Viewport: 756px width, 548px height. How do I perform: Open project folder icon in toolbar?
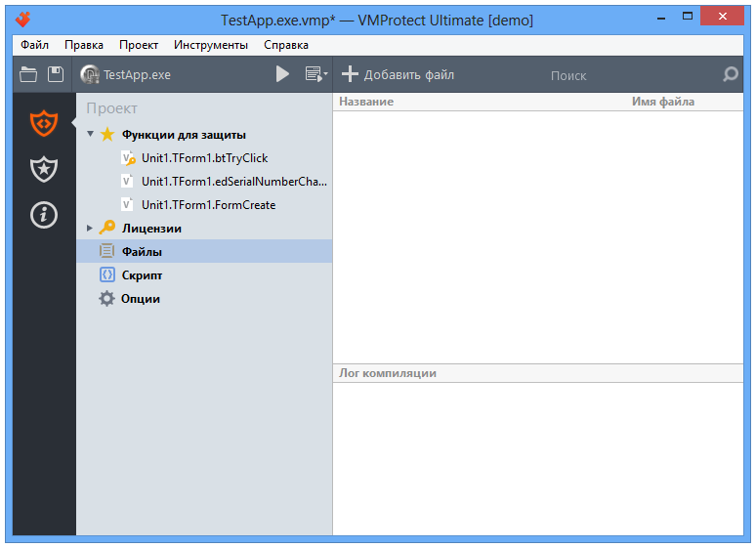pyautogui.click(x=28, y=74)
